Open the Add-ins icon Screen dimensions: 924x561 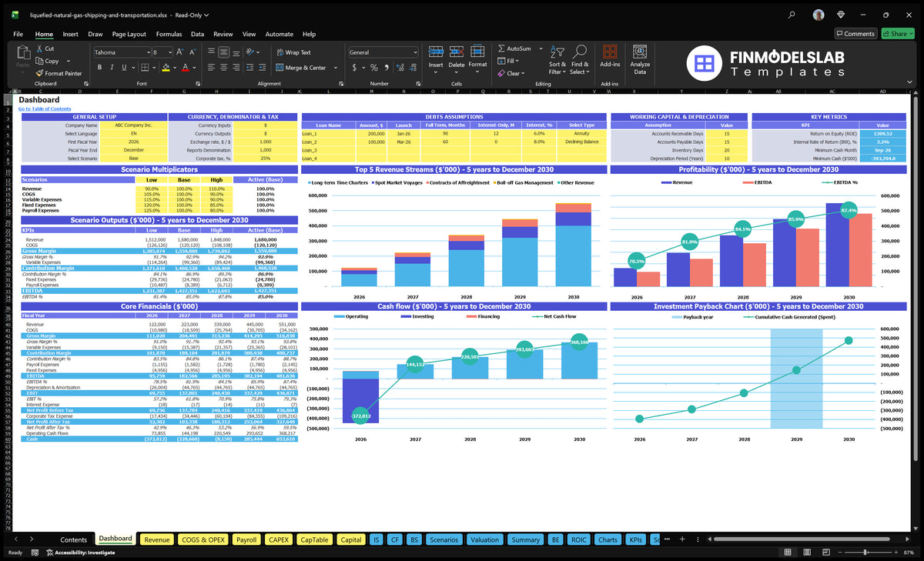pos(610,52)
